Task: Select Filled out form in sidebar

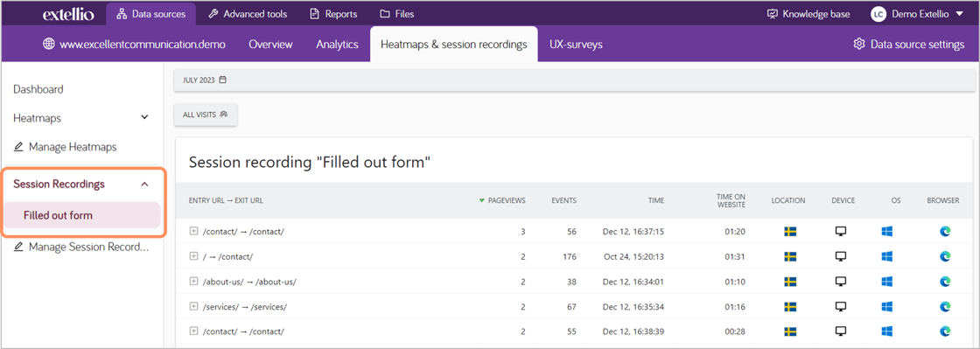Action: (82, 215)
